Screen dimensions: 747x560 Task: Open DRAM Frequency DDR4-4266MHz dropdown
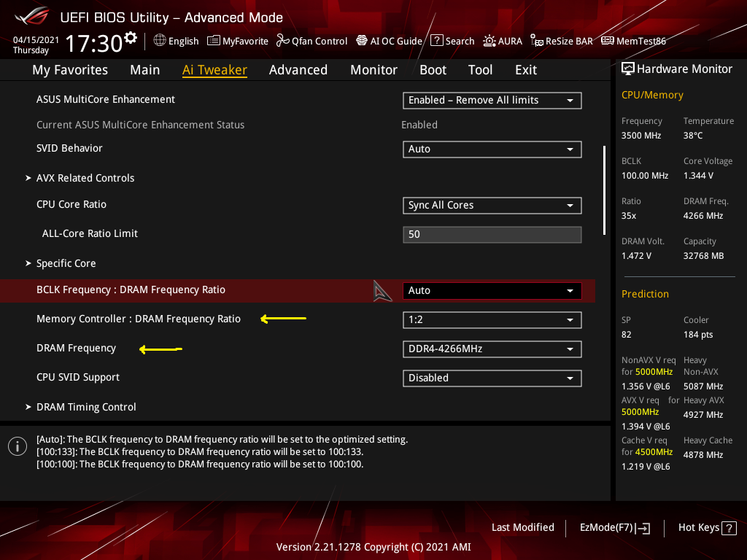[492, 349]
